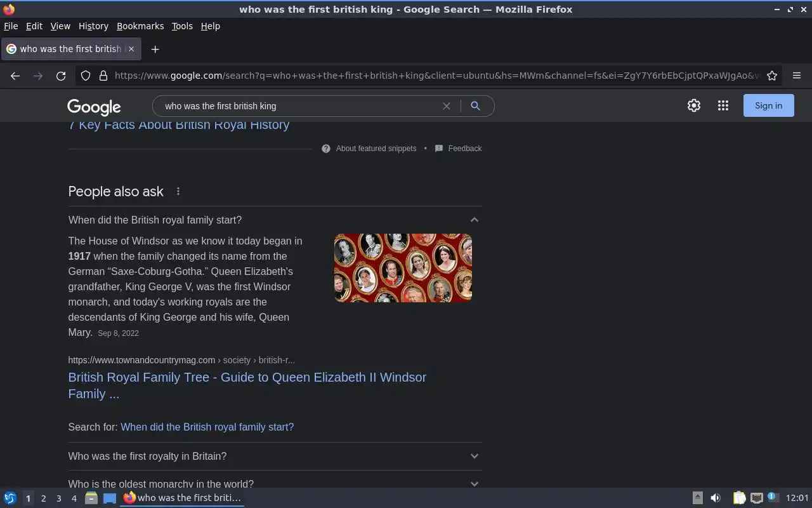Click the Feedback flag icon
Image resolution: width=812 pixels, height=508 pixels.
[439, 149]
